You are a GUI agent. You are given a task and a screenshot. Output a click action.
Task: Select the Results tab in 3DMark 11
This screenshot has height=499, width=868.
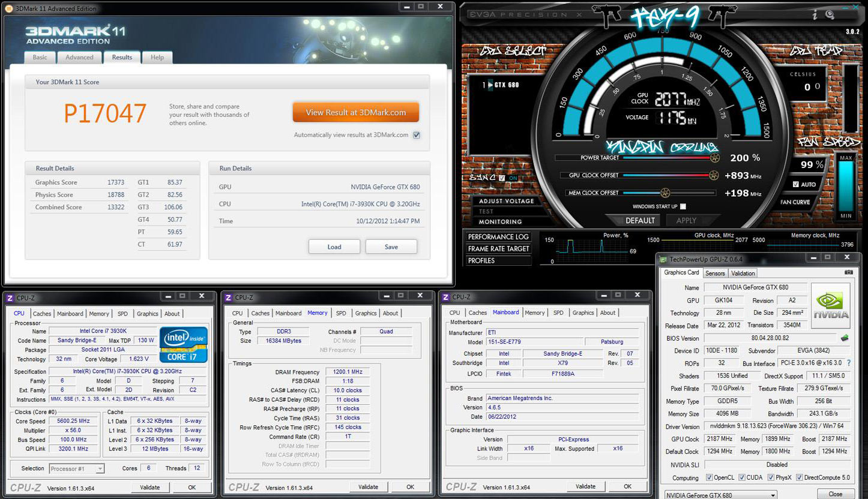click(x=122, y=57)
